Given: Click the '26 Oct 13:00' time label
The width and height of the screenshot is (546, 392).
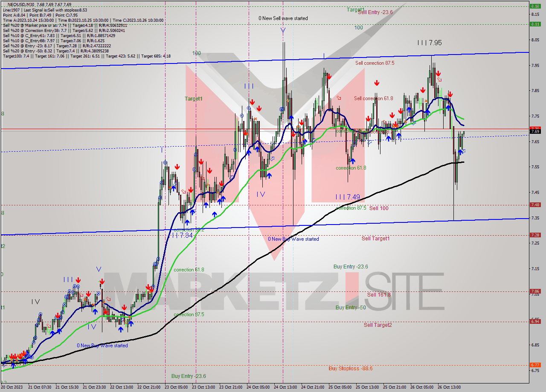Looking at the screenshot, I should pos(449,387).
